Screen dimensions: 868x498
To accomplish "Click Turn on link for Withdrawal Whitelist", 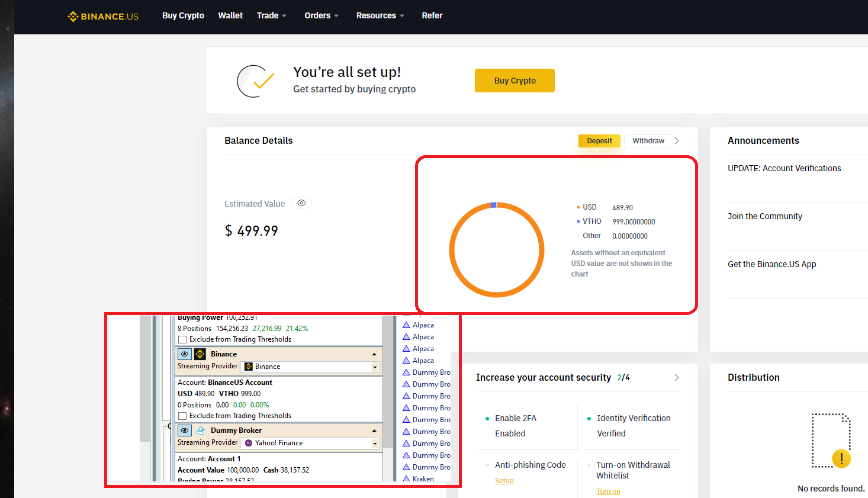I will pyautogui.click(x=608, y=491).
